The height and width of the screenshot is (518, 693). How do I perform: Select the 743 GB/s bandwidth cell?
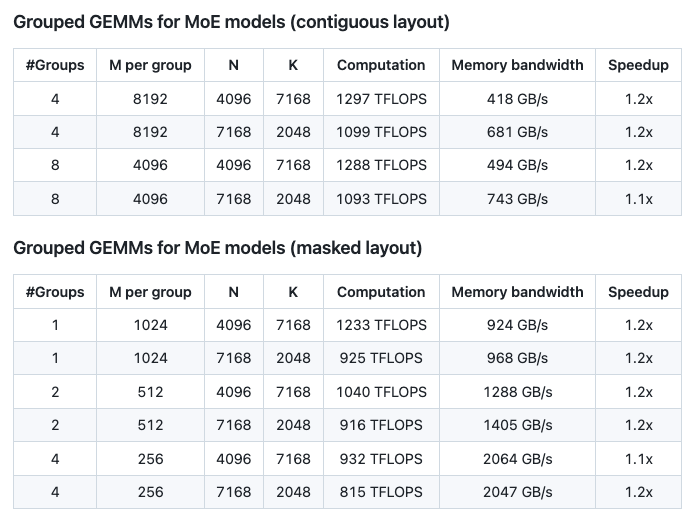tap(517, 199)
